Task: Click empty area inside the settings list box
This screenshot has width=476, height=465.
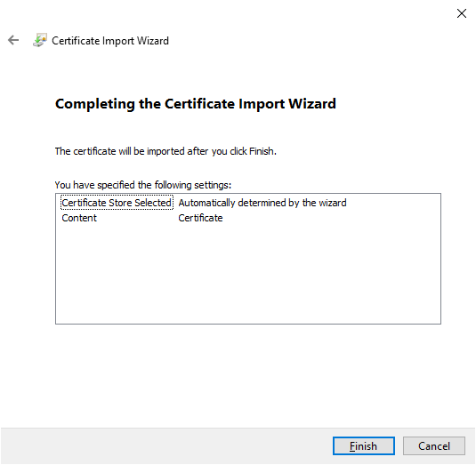Action: [248, 273]
